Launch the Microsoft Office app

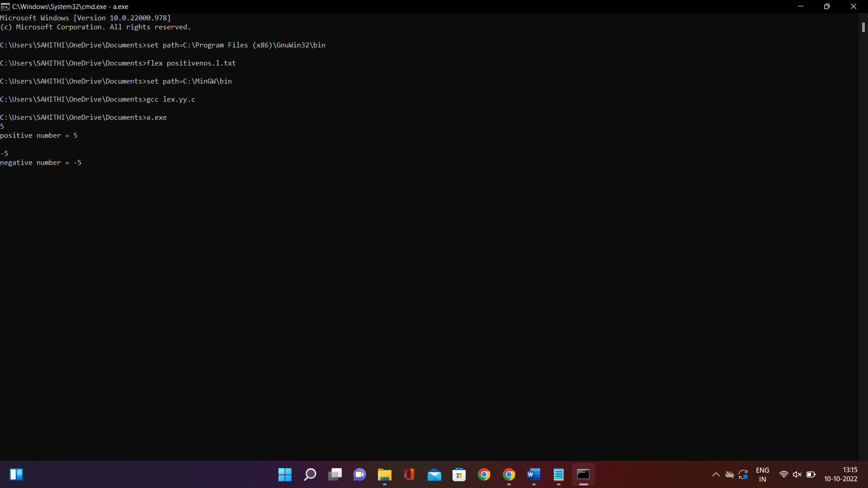click(410, 474)
